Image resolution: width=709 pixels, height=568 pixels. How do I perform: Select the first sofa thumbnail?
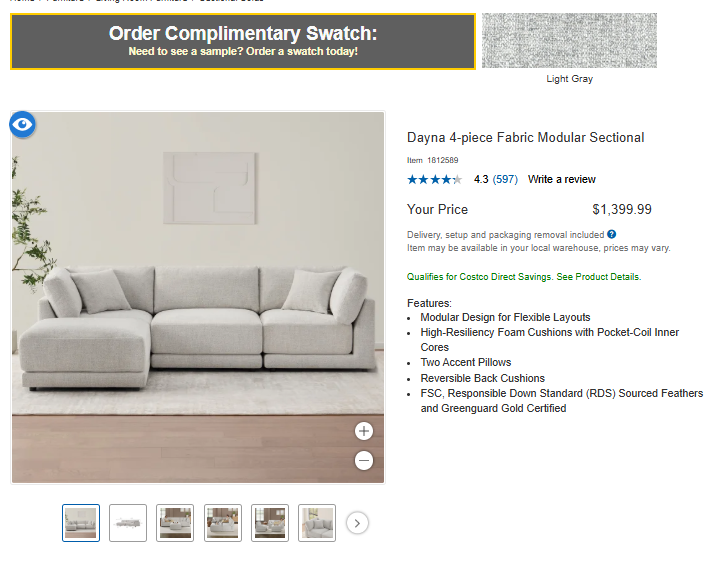click(81, 523)
